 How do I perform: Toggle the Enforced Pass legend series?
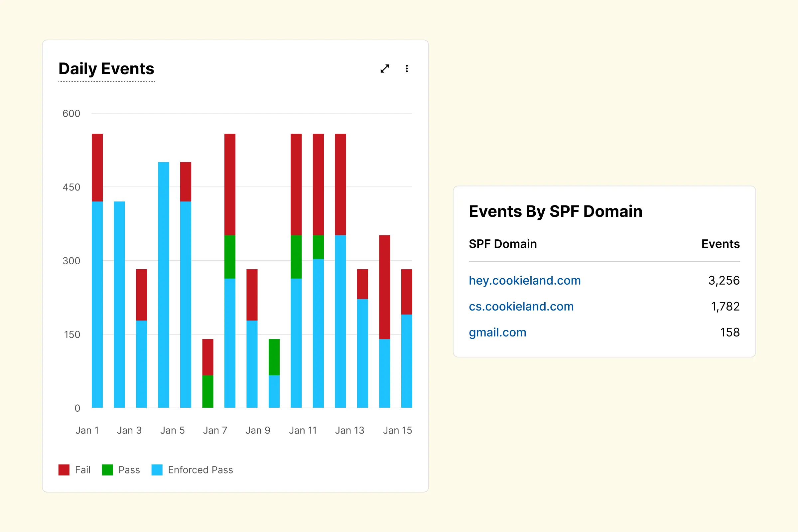(x=200, y=470)
